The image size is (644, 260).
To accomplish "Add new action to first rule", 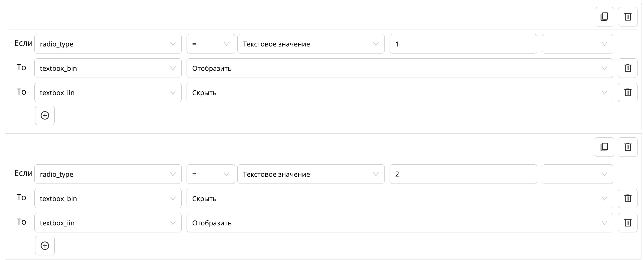I will pyautogui.click(x=45, y=115).
